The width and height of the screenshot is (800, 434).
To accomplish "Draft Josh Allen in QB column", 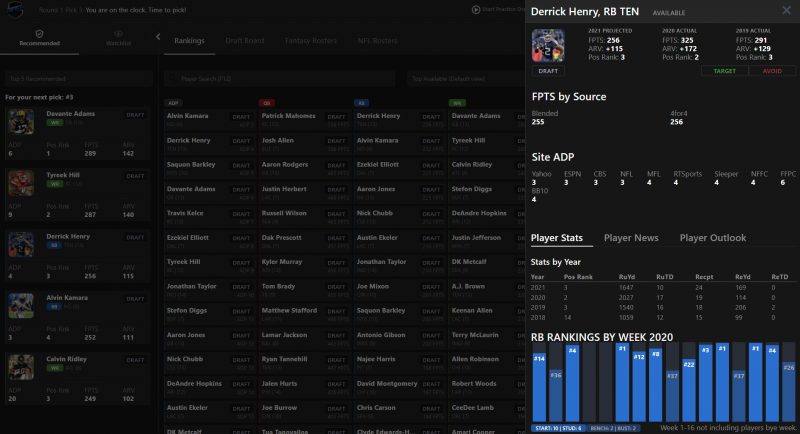I will tap(336, 141).
